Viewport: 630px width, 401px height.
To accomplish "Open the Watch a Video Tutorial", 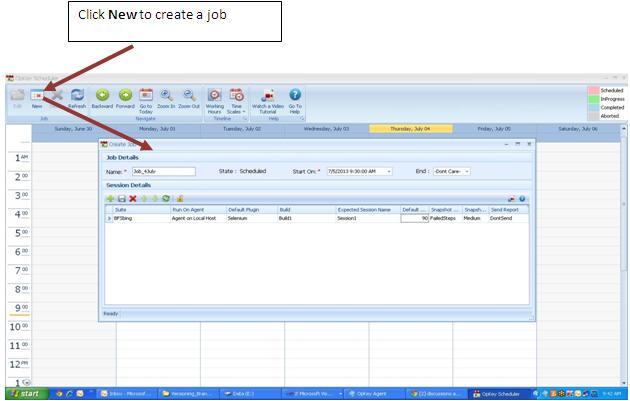I will pyautogui.click(x=268, y=96).
